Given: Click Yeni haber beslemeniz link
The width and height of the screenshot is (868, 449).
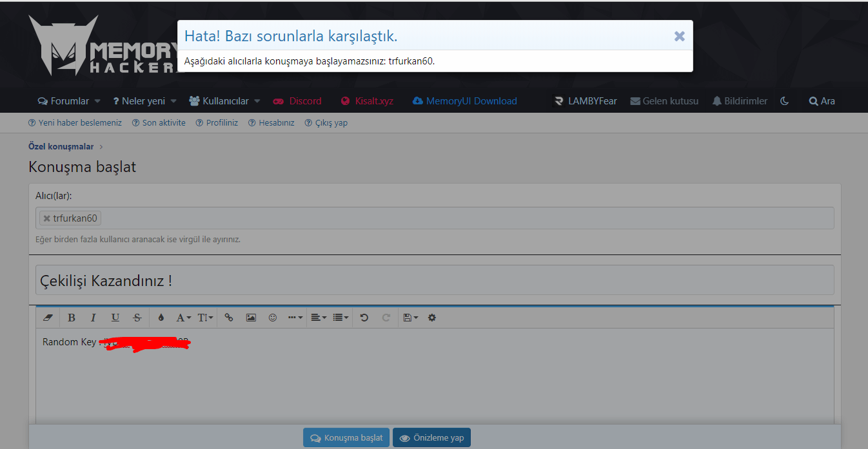Looking at the screenshot, I should (x=75, y=123).
